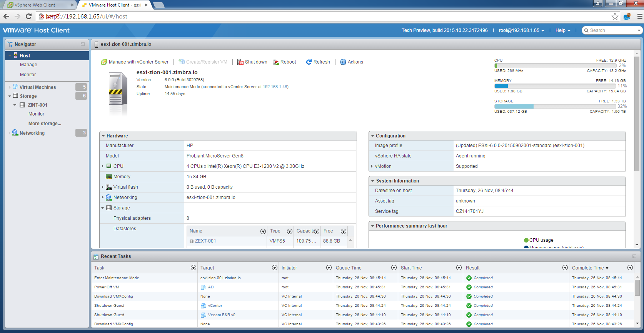Close the vSphere Web Client browser tab
This screenshot has height=333, width=644.
[x=72, y=5]
